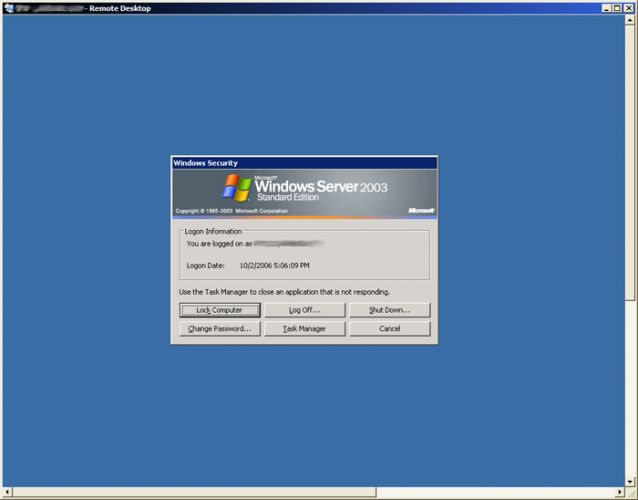Click the horizontal scrollbar thumb

(x=194, y=492)
